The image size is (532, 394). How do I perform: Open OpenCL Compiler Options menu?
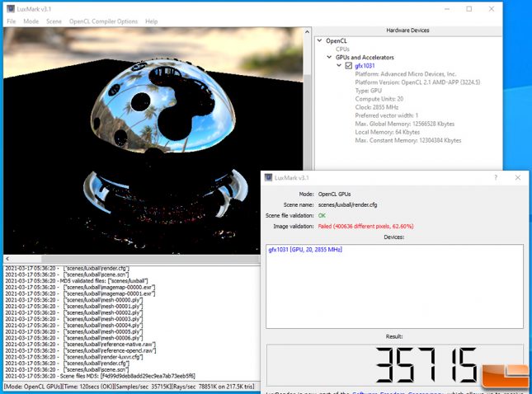(103, 21)
